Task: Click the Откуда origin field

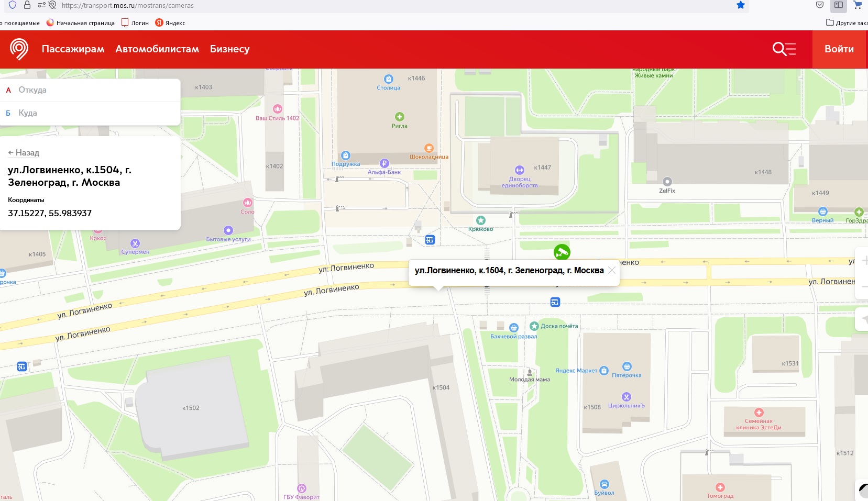Action: pos(94,90)
